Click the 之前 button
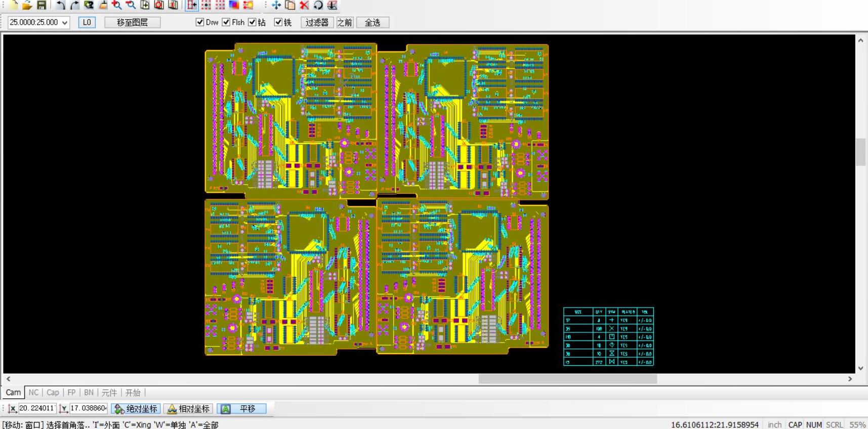 [345, 22]
